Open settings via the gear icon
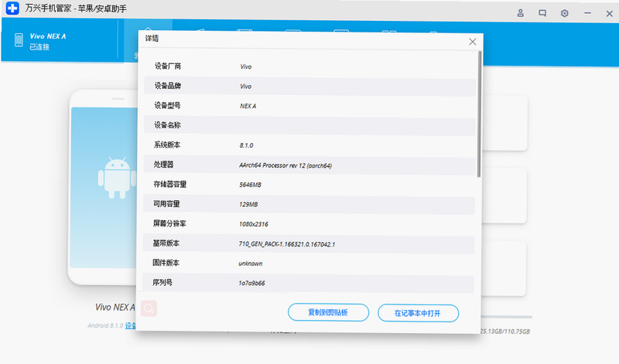 [x=565, y=13]
